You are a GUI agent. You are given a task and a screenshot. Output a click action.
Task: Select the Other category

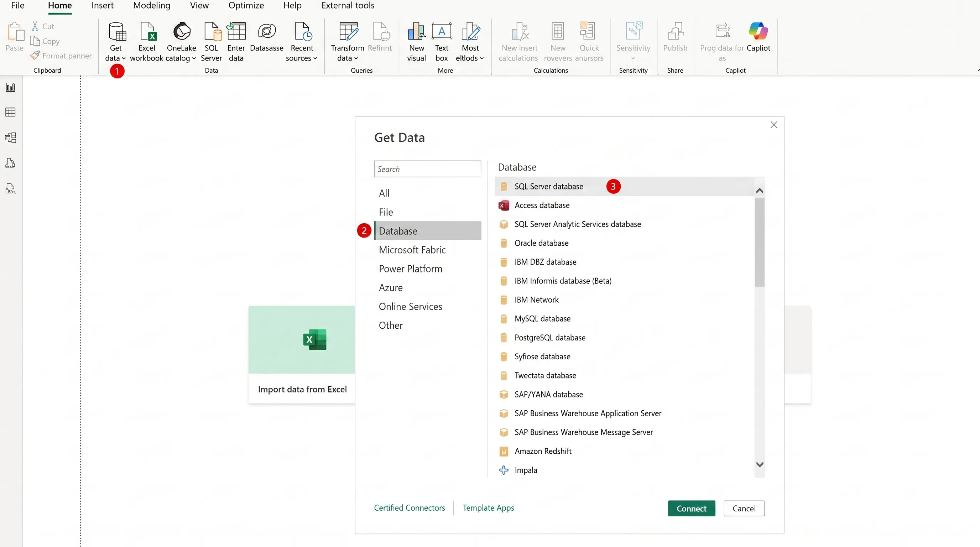pos(428,325)
